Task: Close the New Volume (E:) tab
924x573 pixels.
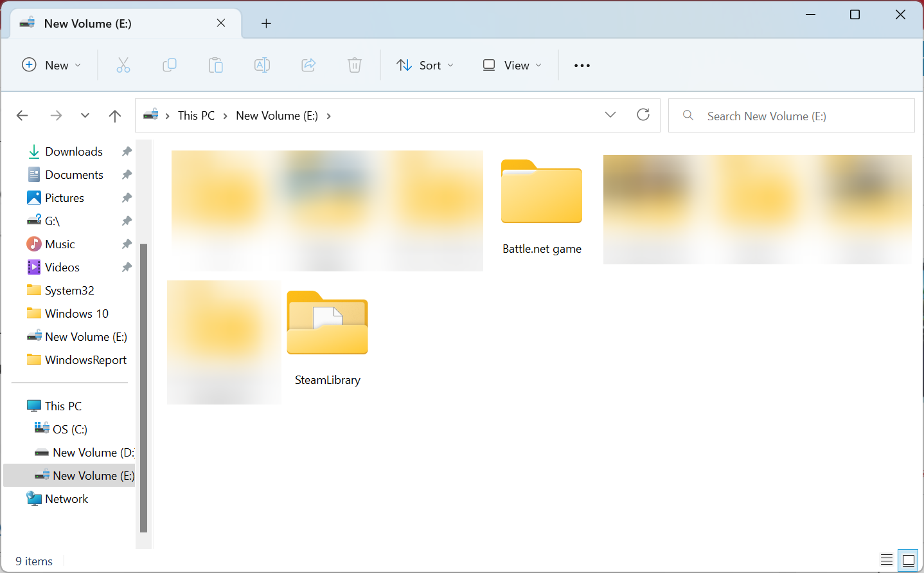Action: tap(221, 23)
